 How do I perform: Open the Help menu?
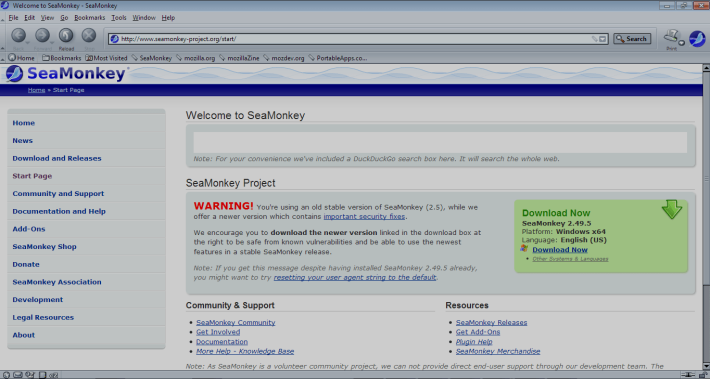[x=168, y=18]
